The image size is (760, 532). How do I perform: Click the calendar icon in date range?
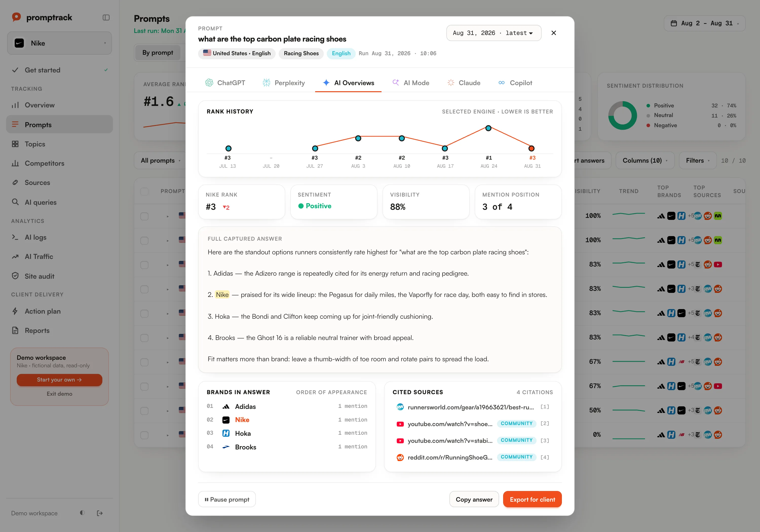(x=674, y=23)
